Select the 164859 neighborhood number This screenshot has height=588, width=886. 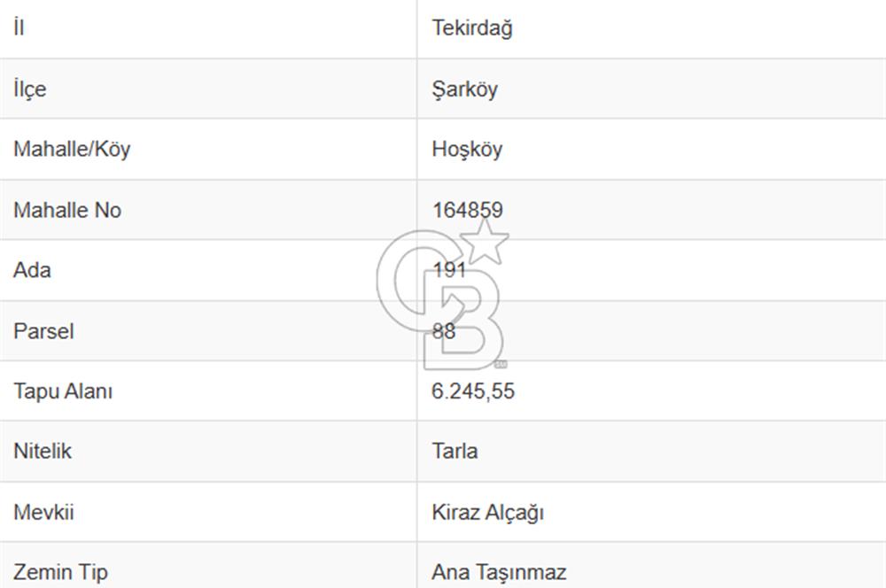point(467,210)
